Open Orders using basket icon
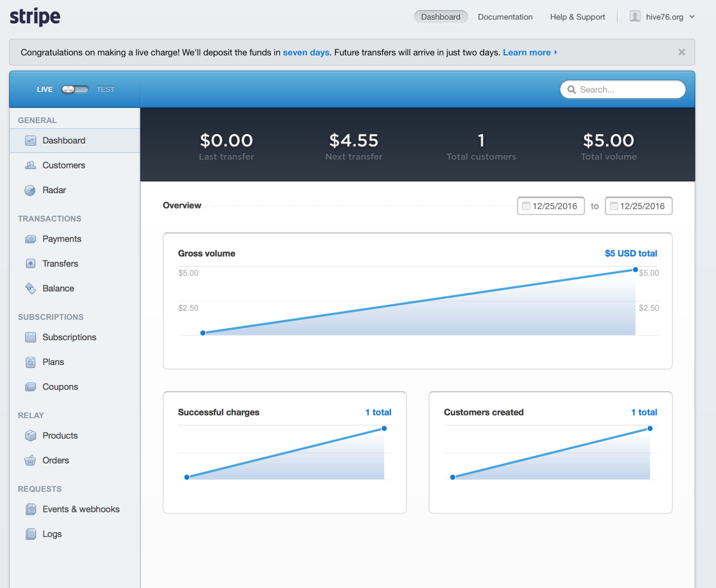This screenshot has height=588, width=716. tap(30, 461)
